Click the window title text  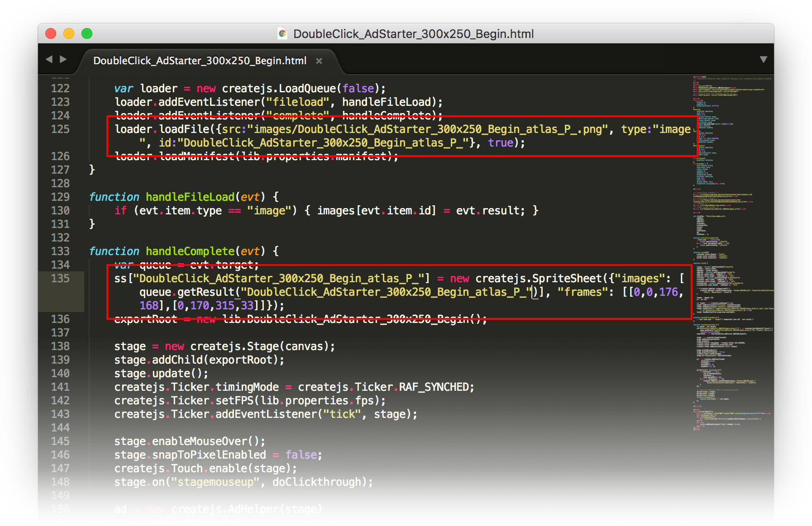coord(414,34)
